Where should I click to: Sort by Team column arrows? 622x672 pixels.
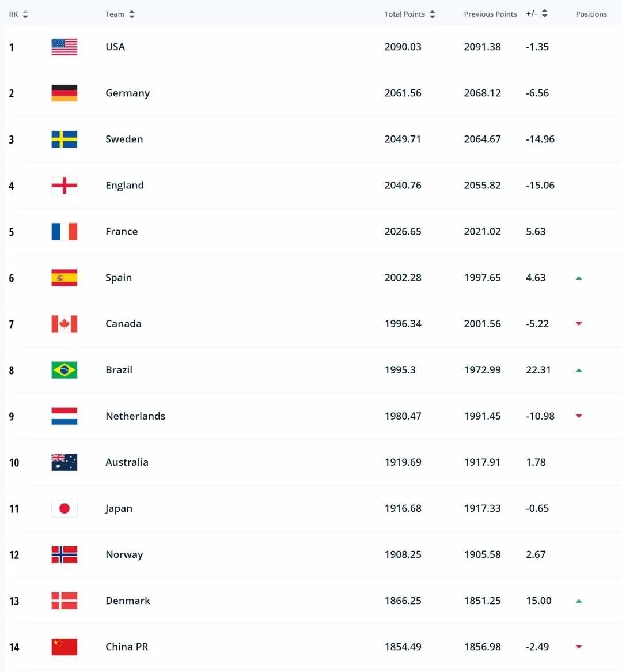(131, 14)
